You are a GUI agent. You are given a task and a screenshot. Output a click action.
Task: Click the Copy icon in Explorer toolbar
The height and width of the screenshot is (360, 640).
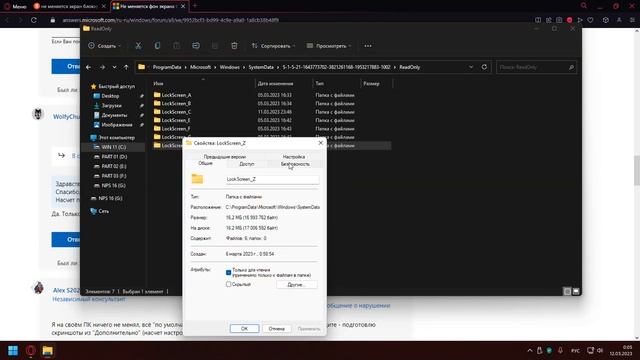157,46
